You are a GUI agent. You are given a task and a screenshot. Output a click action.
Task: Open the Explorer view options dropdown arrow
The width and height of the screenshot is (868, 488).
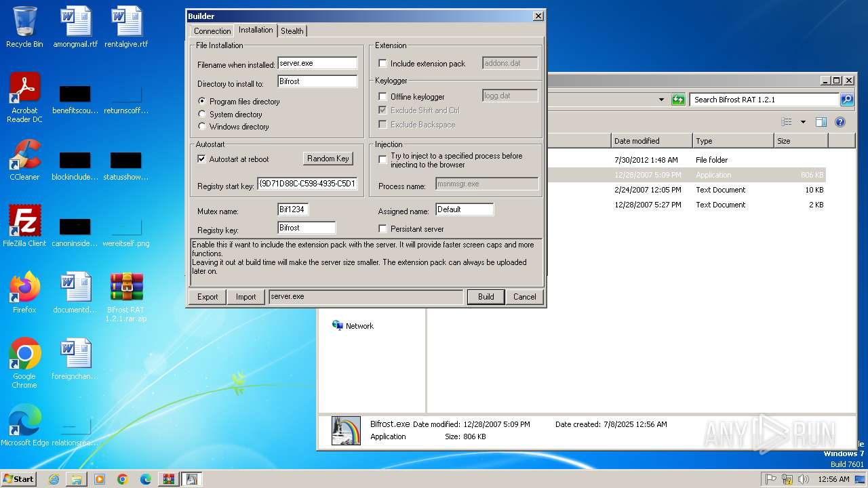coord(804,122)
